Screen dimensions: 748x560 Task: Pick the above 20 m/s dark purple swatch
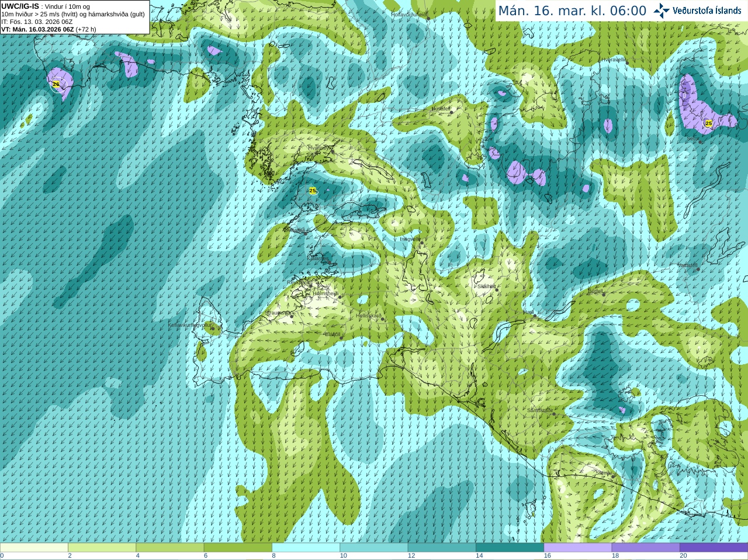click(714, 548)
